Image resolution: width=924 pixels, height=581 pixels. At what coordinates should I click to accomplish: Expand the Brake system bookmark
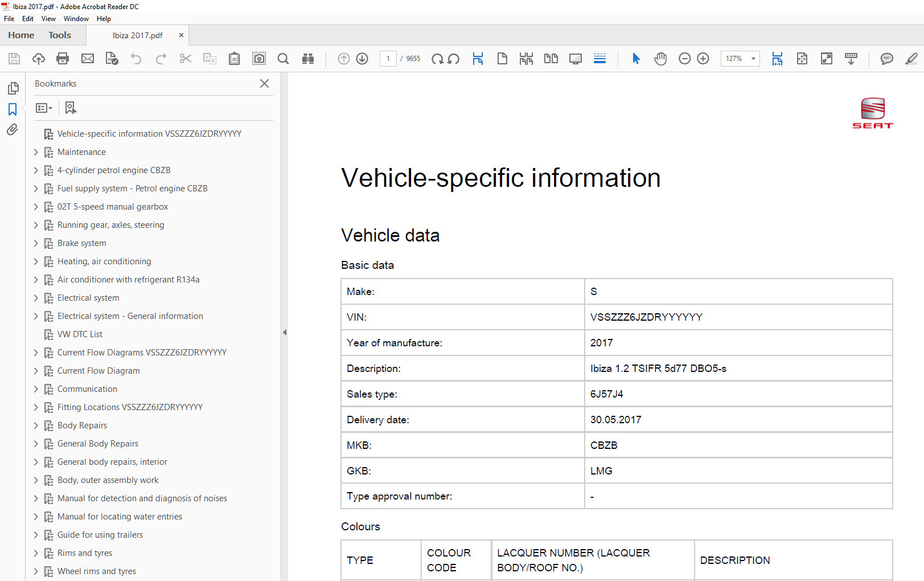pyautogui.click(x=36, y=243)
